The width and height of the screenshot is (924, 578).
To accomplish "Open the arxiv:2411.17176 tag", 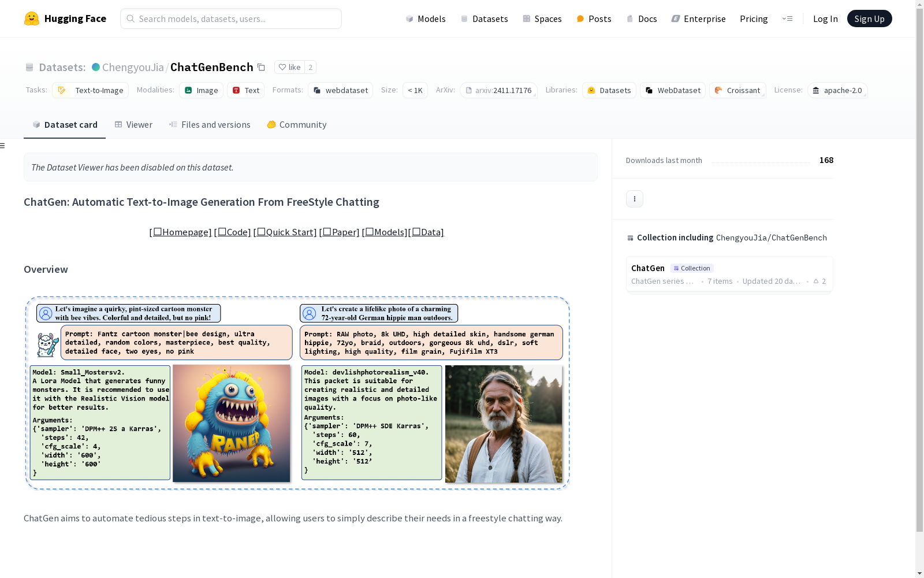I will 498,90.
